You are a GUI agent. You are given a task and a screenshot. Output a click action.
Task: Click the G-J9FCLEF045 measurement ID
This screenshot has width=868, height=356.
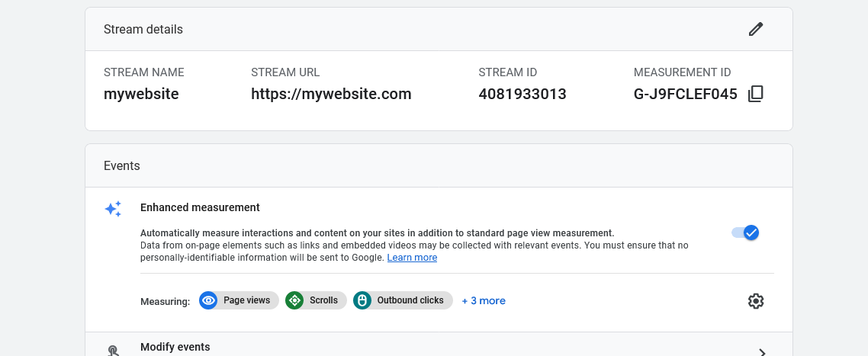[x=685, y=94]
